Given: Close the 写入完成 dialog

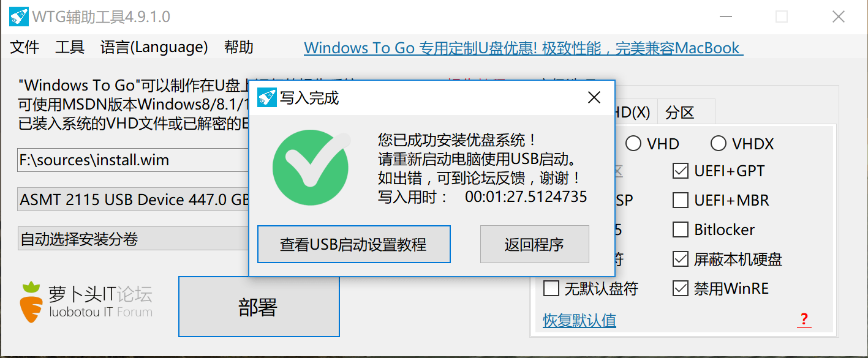Looking at the screenshot, I should pyautogui.click(x=594, y=97).
